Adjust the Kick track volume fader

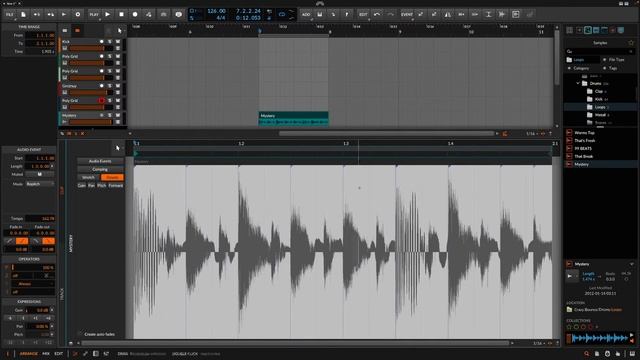(x=91, y=49)
